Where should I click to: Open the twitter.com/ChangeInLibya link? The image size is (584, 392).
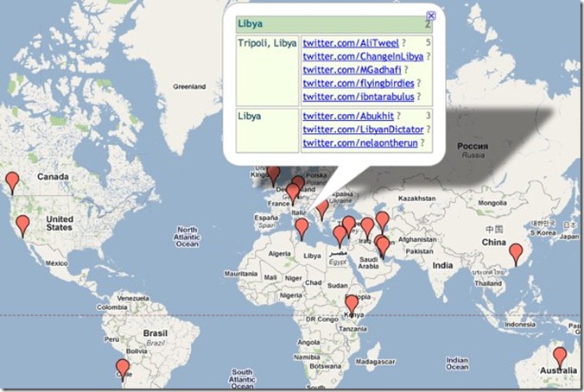(363, 57)
